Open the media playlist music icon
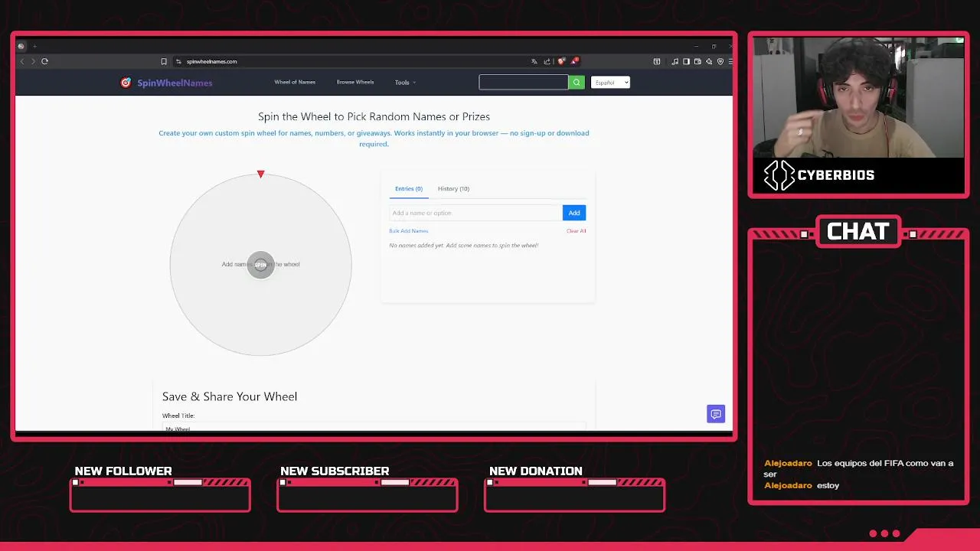The height and width of the screenshot is (551, 980). click(x=675, y=61)
